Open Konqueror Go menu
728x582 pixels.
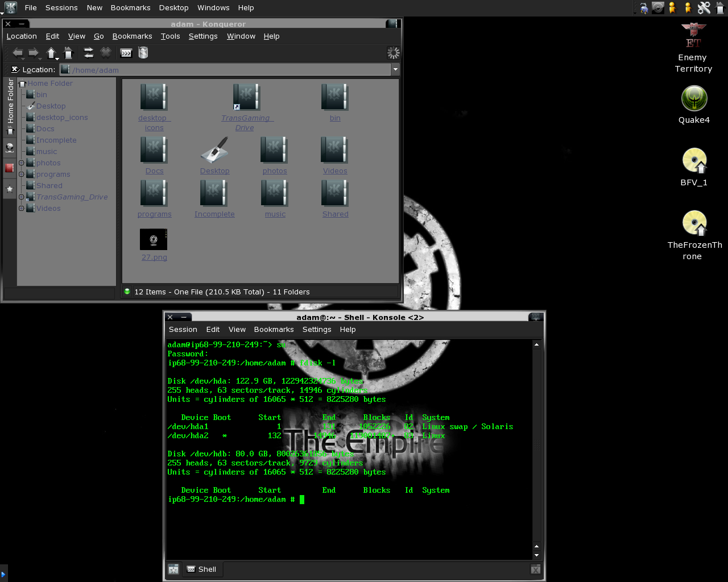[99, 36]
